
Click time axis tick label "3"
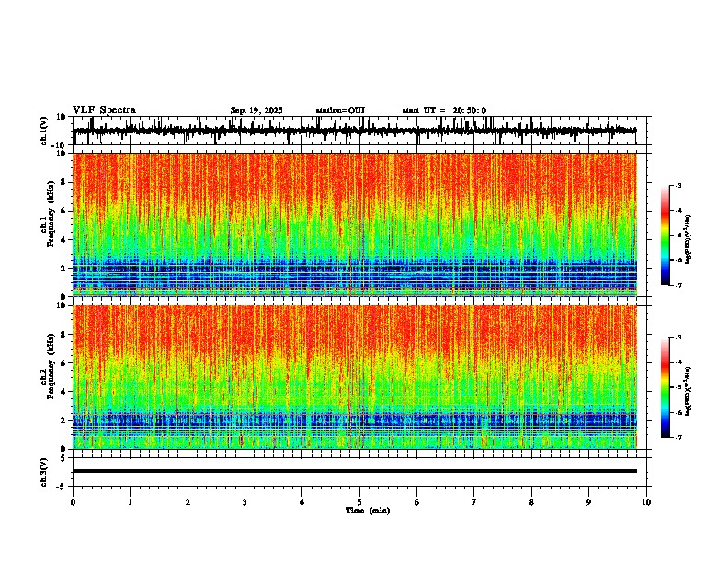tap(245, 502)
